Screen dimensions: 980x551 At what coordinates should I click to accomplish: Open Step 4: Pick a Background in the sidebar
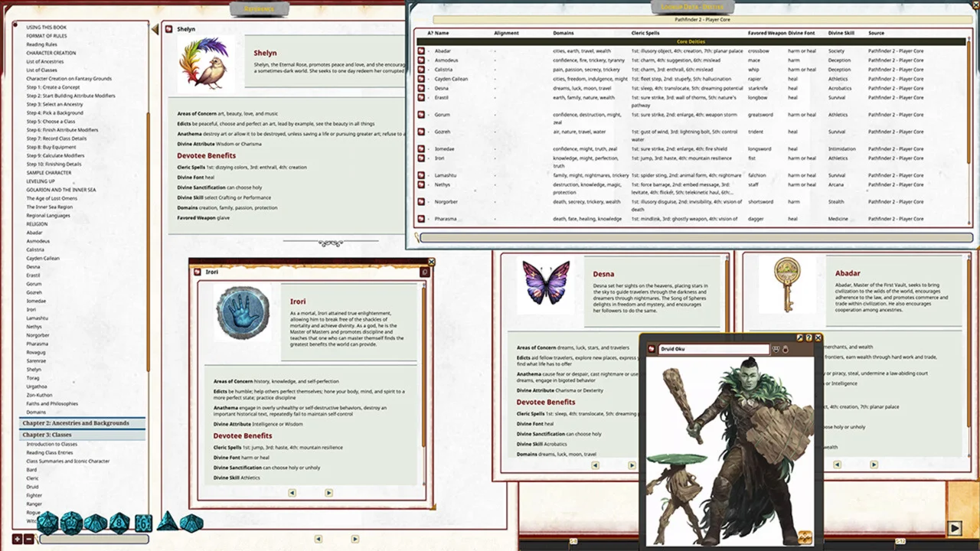point(55,113)
